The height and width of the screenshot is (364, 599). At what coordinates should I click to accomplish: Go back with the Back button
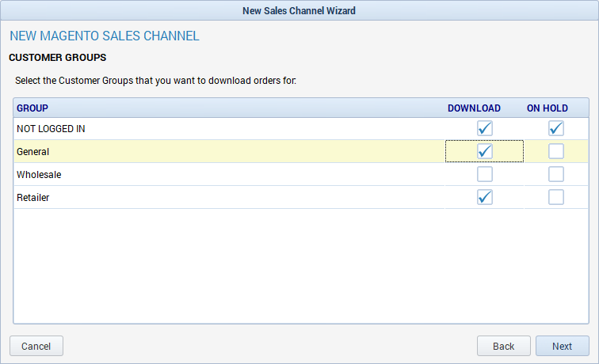coord(503,346)
